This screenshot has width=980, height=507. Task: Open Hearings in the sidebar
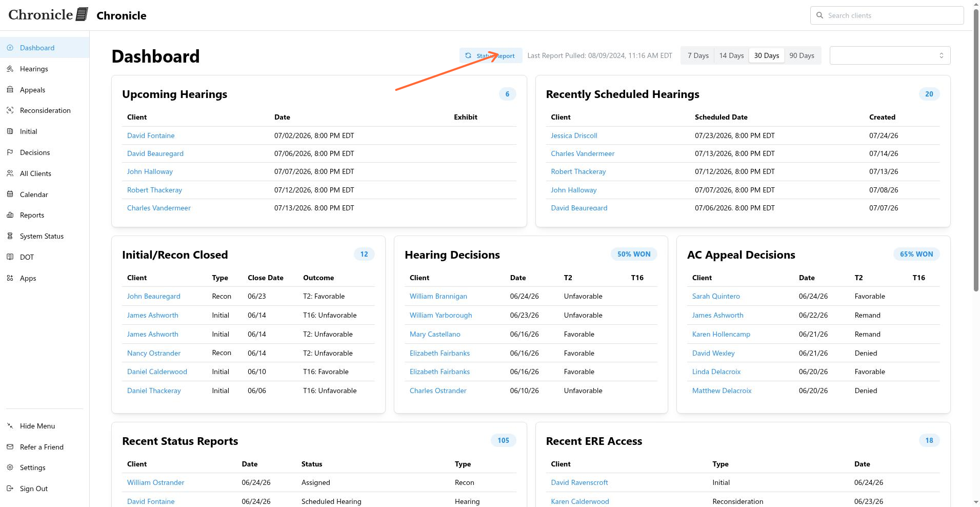[x=45, y=69]
